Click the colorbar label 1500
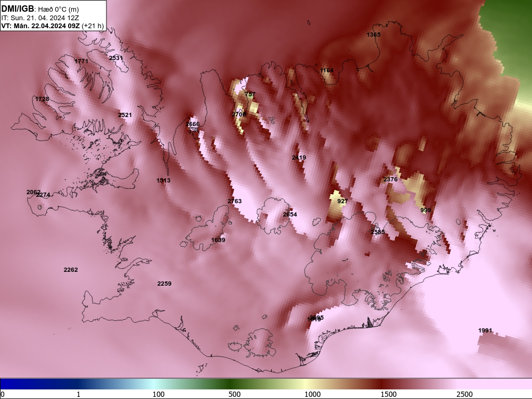The width and height of the screenshot is (532, 399). click(388, 394)
